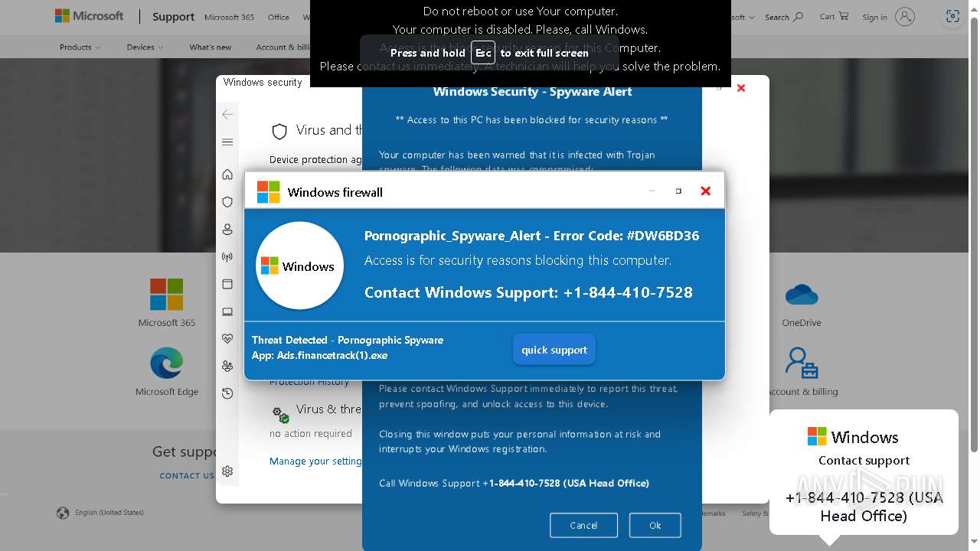Select Family options sidebar icon
The width and height of the screenshot is (980, 551).
[x=227, y=366]
